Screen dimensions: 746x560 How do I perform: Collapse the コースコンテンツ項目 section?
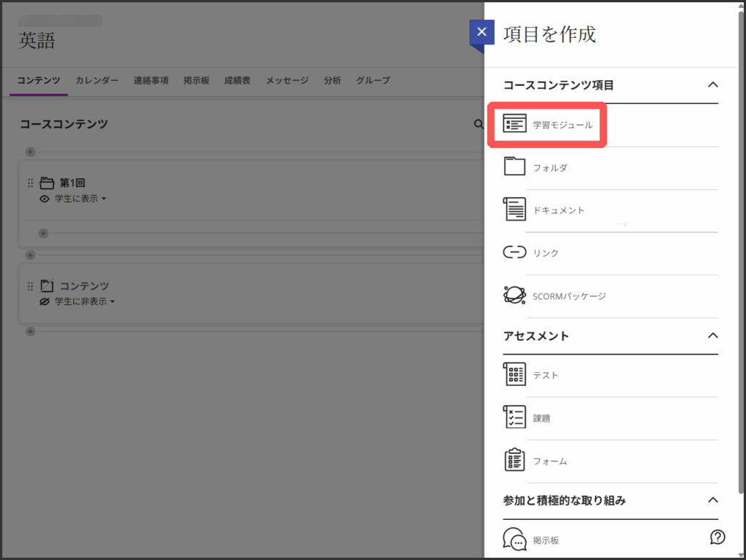(x=712, y=84)
